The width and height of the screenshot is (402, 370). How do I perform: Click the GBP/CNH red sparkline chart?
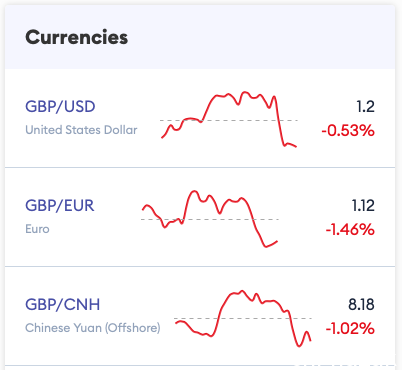[x=243, y=319]
